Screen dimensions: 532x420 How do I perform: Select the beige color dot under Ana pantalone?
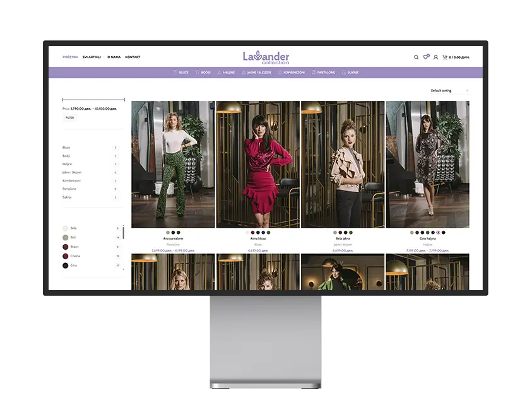168,233
